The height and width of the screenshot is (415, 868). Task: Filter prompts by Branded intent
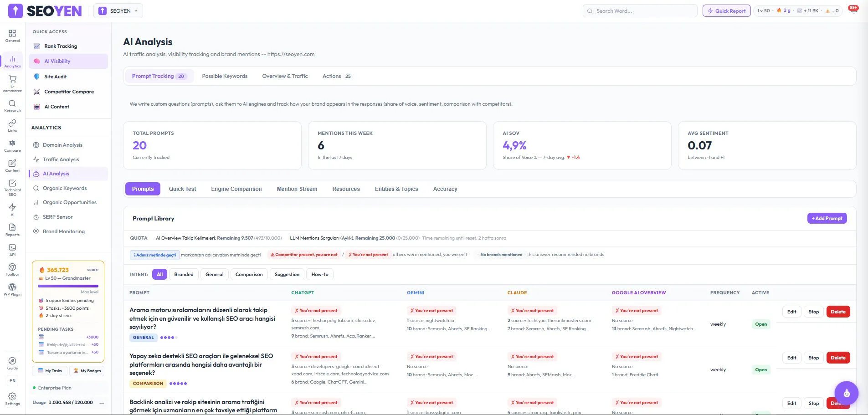184,274
